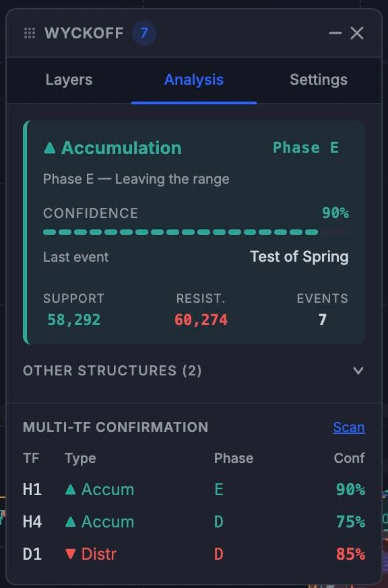
Task: Click the Test of Spring last event
Action: (299, 257)
